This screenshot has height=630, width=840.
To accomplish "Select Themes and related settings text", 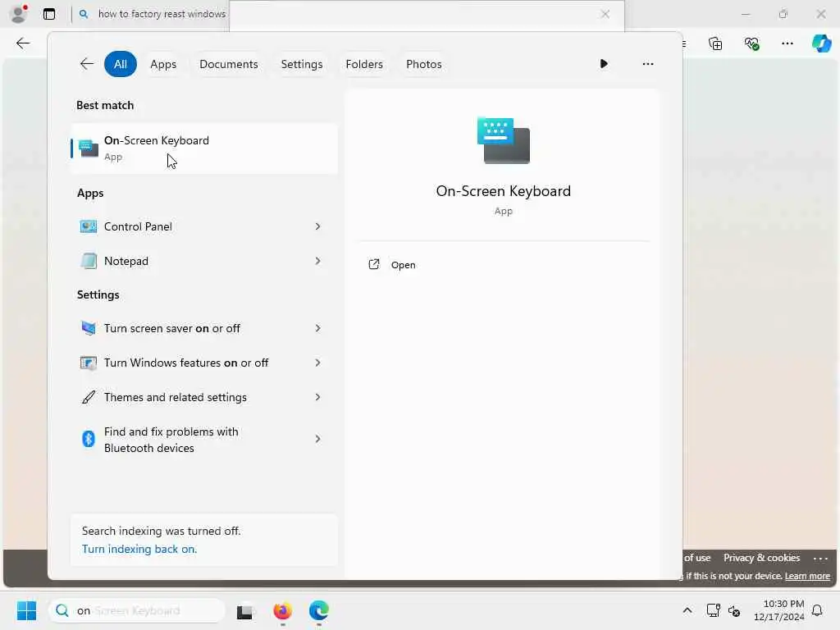I will [x=176, y=397].
